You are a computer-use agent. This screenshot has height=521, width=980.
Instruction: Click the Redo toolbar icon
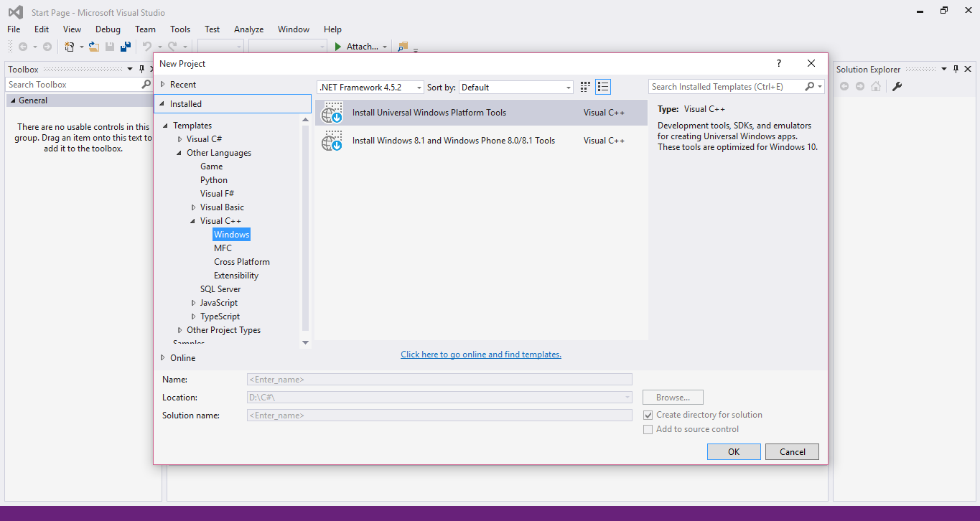[172, 47]
